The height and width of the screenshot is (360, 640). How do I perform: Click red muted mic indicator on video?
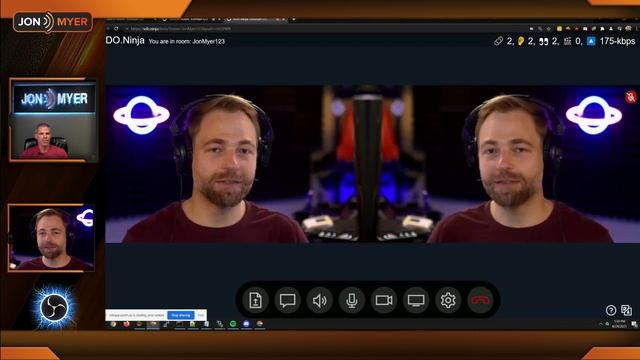(x=631, y=97)
